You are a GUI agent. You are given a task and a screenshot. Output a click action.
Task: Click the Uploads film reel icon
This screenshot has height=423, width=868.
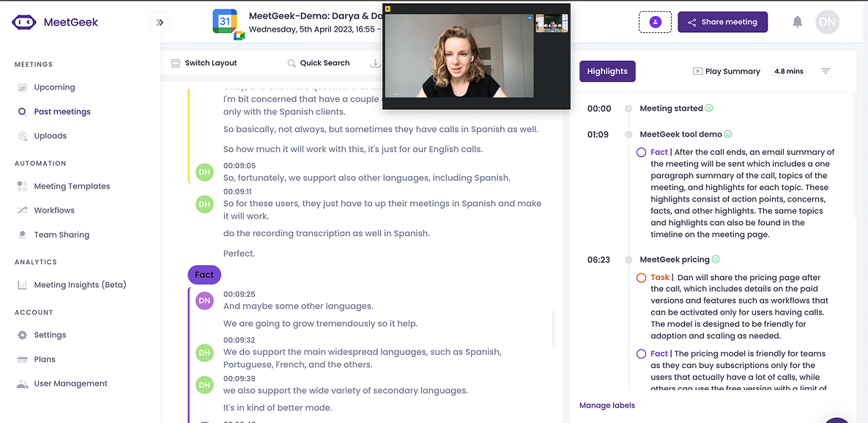pyautogui.click(x=22, y=136)
